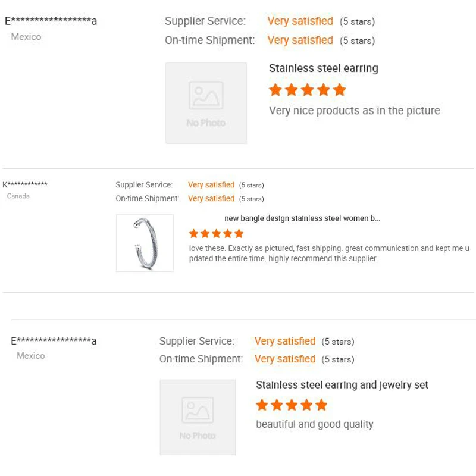Click 'Very satisfied' beside Canada review's On-time Shipment
Screen dimensions: 476x476
[211, 199]
